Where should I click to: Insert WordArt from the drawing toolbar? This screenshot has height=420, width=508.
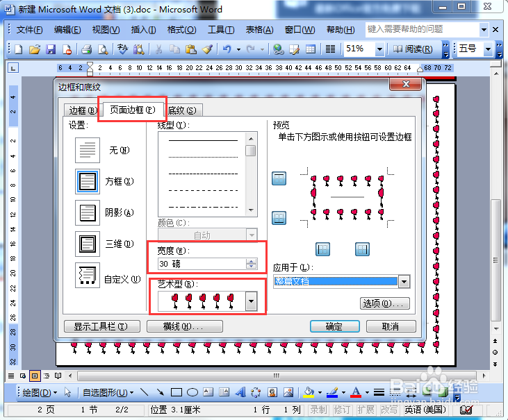(x=240, y=392)
